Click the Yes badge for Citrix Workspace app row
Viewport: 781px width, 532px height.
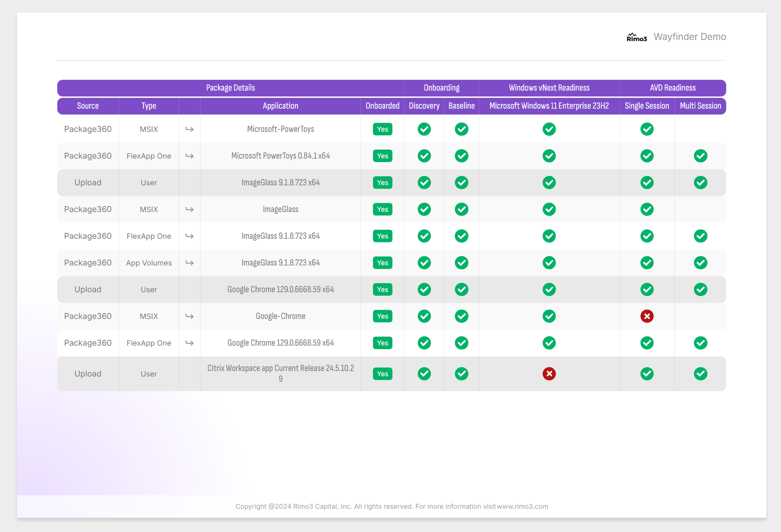[383, 374]
